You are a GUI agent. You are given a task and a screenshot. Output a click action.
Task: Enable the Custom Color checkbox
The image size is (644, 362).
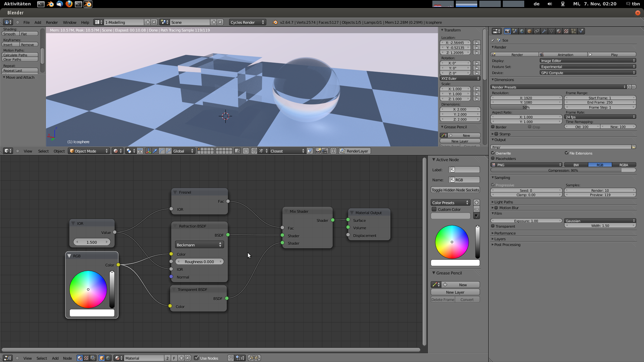[434, 209]
